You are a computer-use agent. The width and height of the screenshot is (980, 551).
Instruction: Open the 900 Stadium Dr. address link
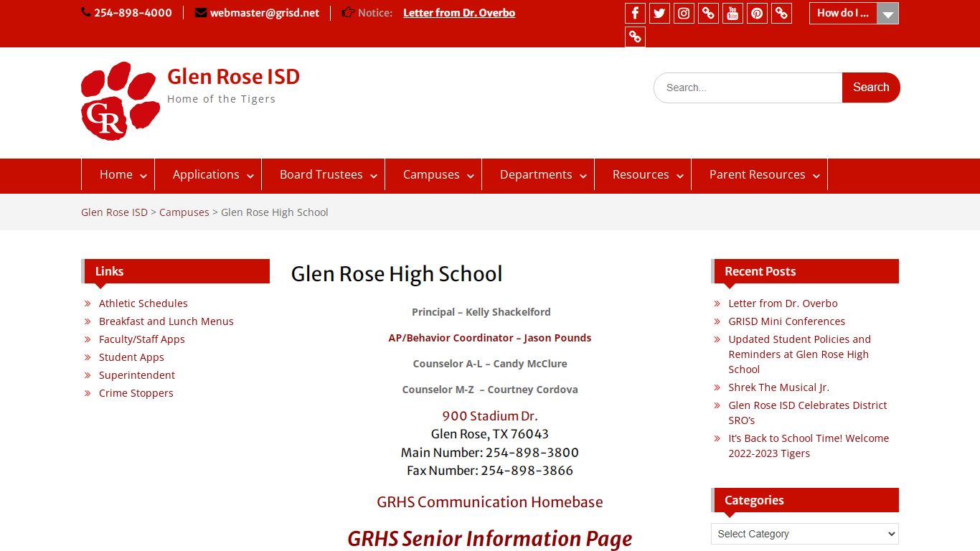[490, 416]
